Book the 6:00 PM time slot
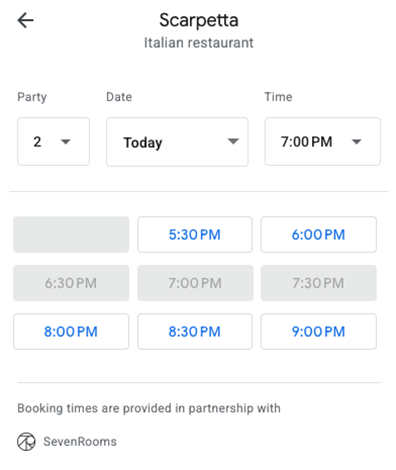Viewport: 396px width, 470px height. 319,234
